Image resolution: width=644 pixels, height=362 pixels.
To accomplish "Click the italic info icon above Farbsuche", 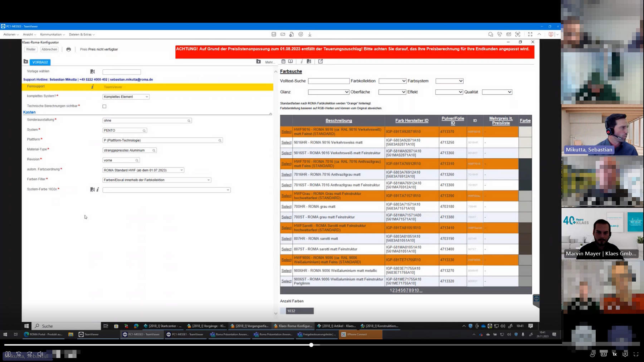I will click(x=301, y=61).
